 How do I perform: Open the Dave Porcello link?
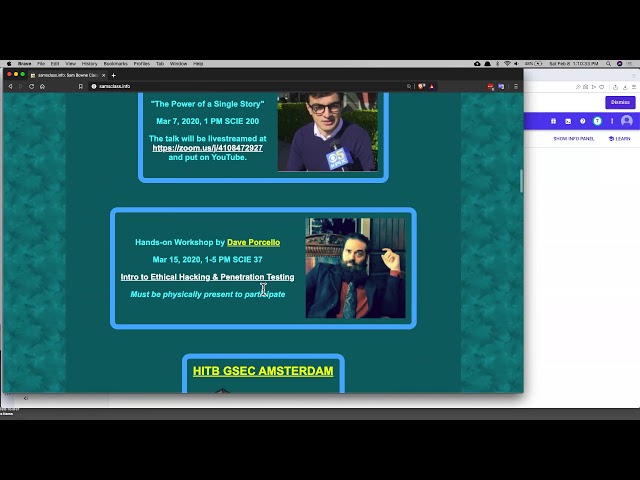coord(253,242)
